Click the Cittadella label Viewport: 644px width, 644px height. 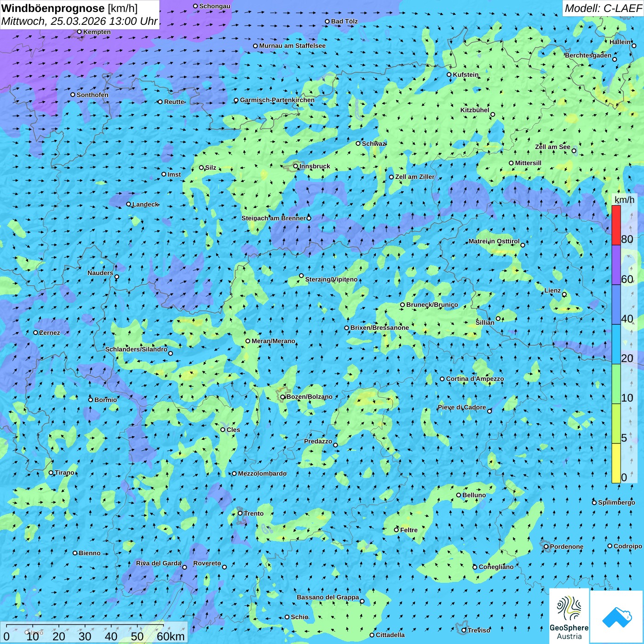click(391, 635)
